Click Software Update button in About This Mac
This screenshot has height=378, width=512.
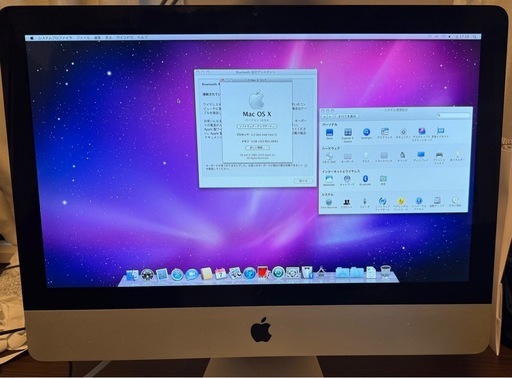point(257,126)
